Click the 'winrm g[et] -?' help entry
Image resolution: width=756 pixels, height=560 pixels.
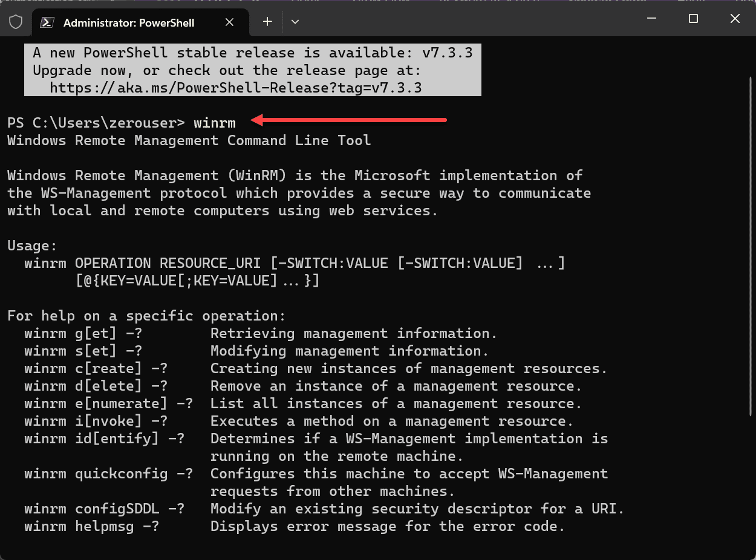coord(83,333)
